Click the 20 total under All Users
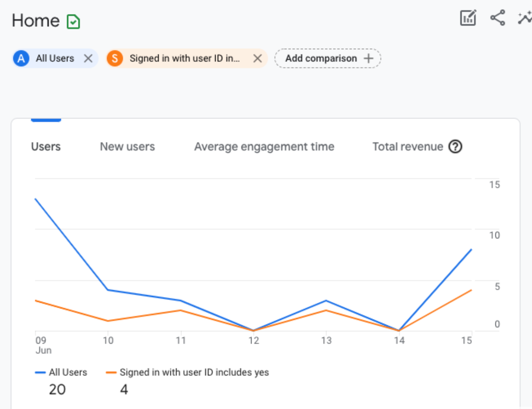 coord(57,390)
